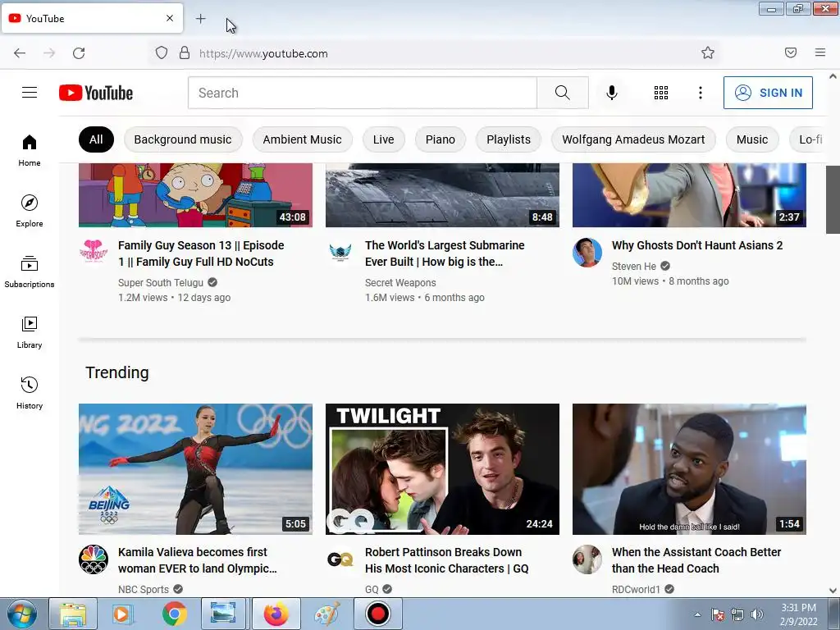Select the Background music chip
Screen dimensions: 840x630
[x=183, y=139]
